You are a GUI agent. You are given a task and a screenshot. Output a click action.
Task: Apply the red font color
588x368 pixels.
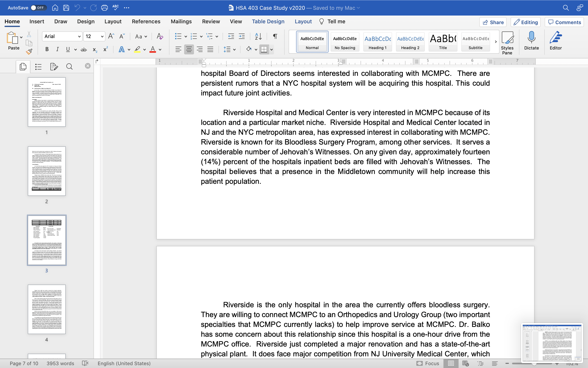pyautogui.click(x=153, y=49)
